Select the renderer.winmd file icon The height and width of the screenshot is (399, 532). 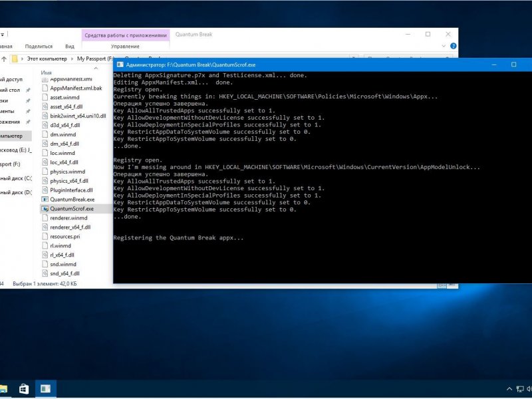tap(45, 218)
